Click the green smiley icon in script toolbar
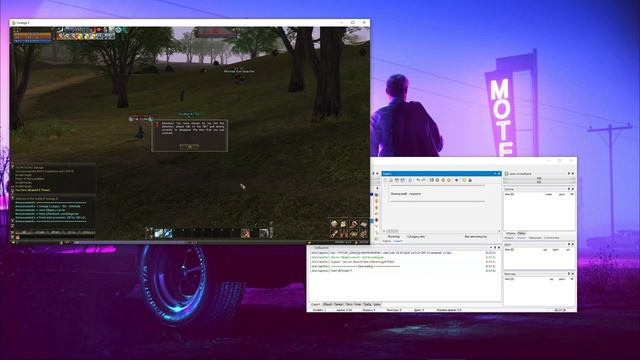640x360 pixels. (x=464, y=180)
